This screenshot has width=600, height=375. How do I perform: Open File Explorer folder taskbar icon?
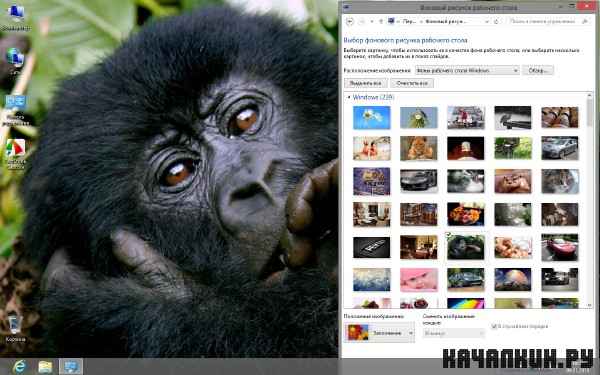pyautogui.click(x=45, y=367)
